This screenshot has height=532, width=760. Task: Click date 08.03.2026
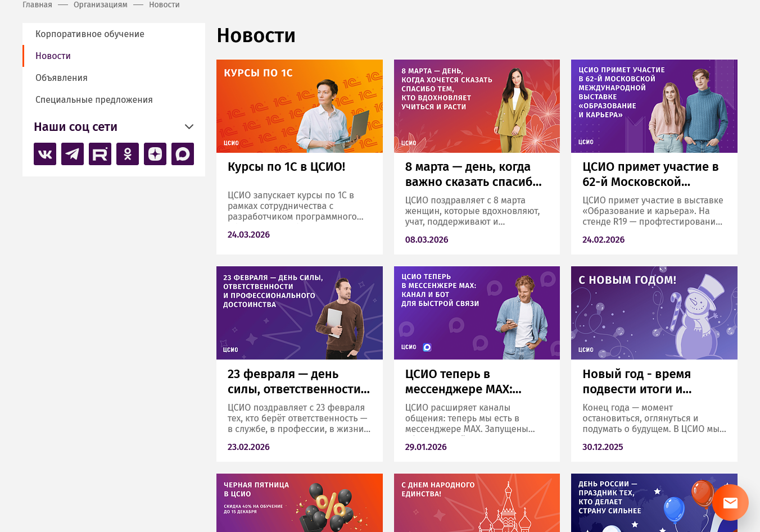pyautogui.click(x=427, y=240)
